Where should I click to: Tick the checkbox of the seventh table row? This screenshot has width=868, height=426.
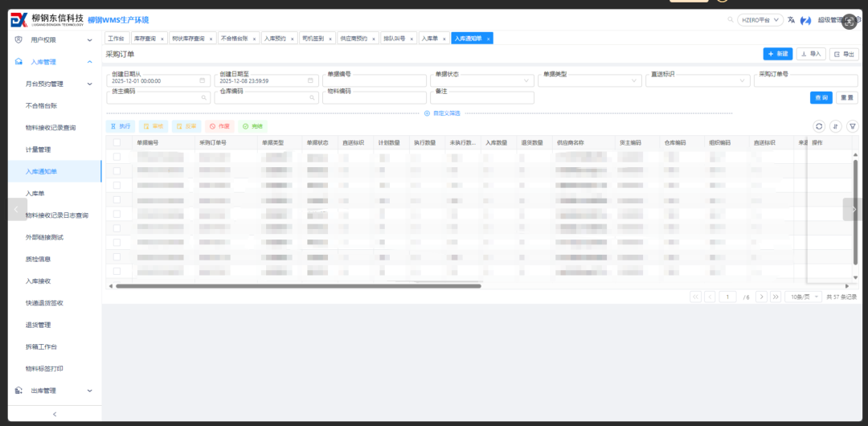tap(117, 243)
